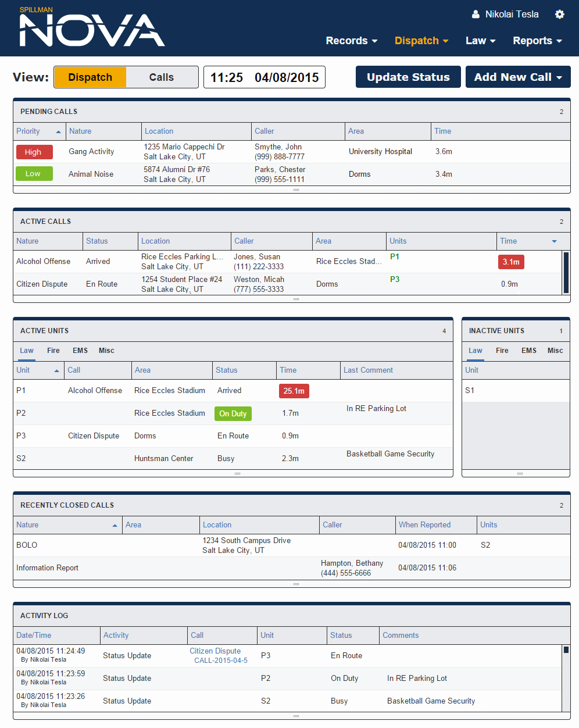Open the Add New Call dropdown

pyautogui.click(x=517, y=77)
